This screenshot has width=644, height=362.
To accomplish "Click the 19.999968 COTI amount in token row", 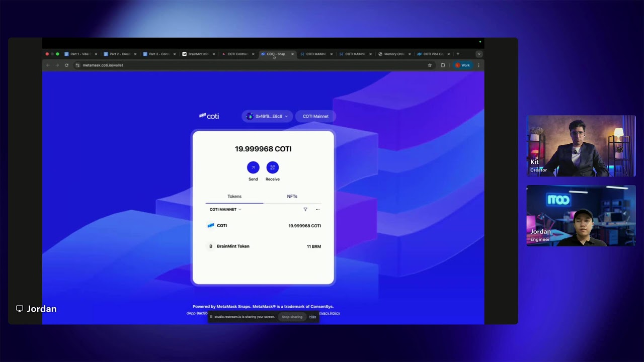I will coord(304,226).
